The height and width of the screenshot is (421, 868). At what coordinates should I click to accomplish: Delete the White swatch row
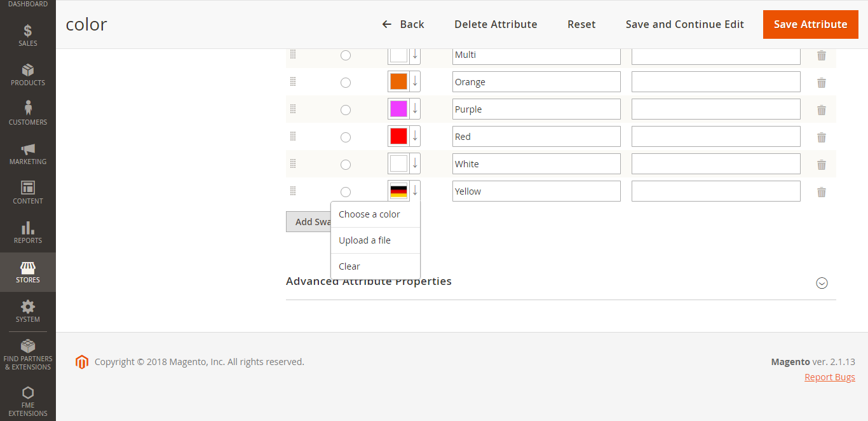(x=822, y=165)
